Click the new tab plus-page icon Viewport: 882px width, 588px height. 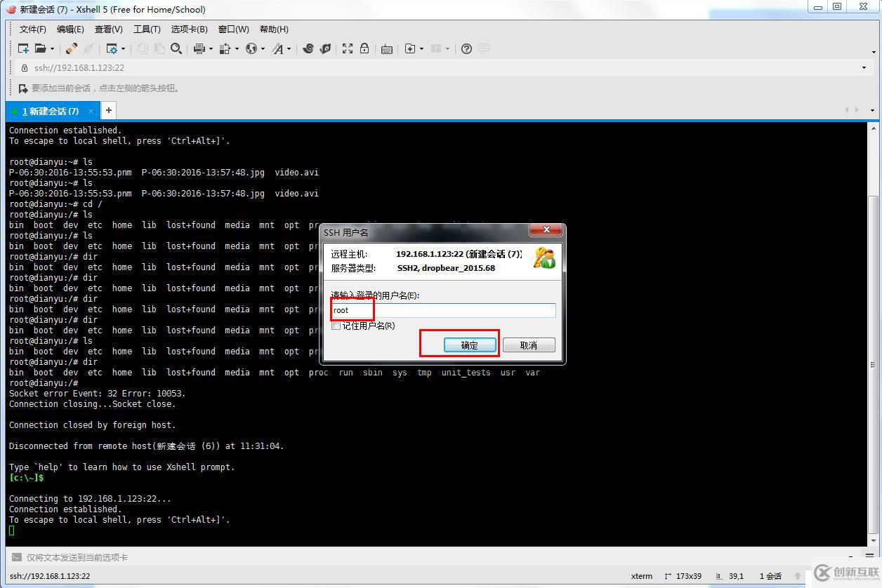coord(410,48)
